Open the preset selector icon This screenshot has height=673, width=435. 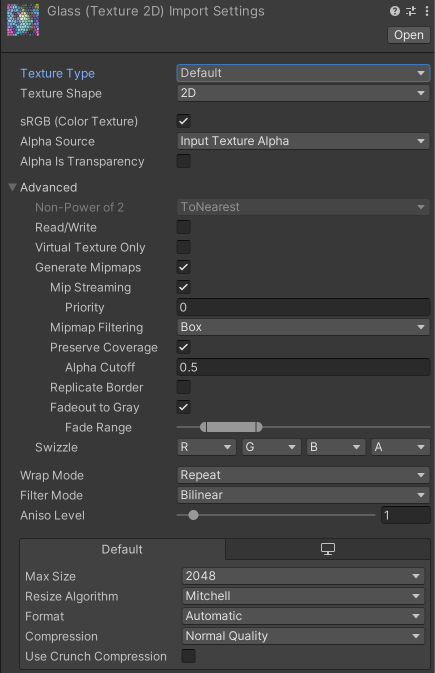pyautogui.click(x=411, y=11)
